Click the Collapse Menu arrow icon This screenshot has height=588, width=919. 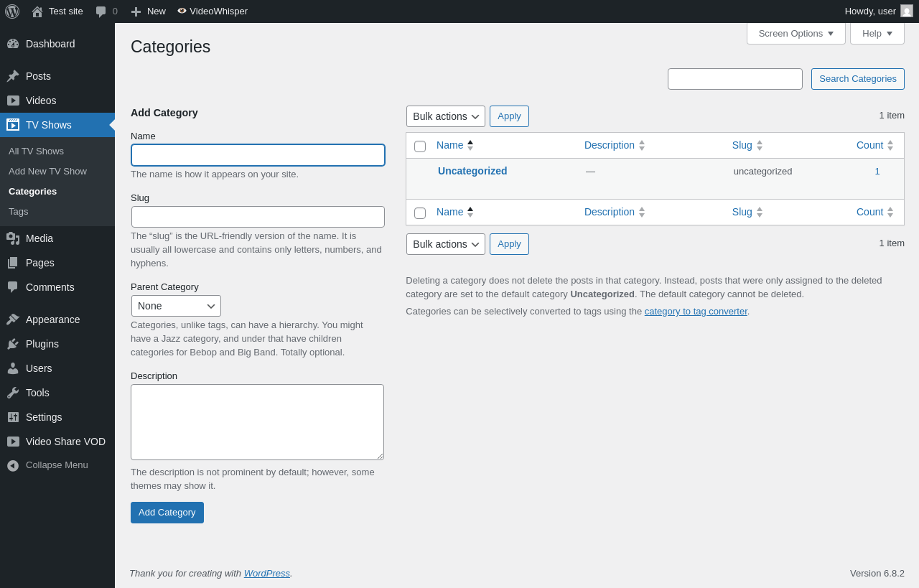(13, 465)
